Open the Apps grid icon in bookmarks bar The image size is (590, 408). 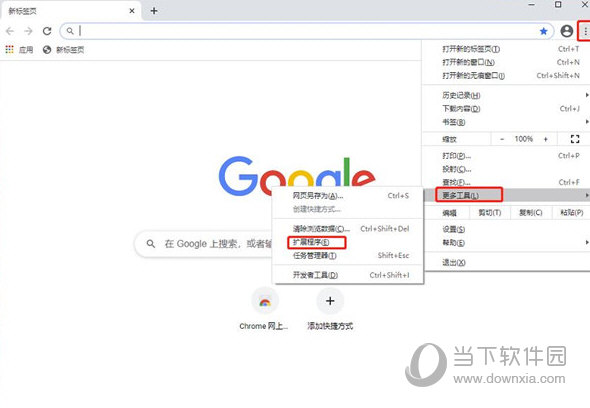(9, 49)
